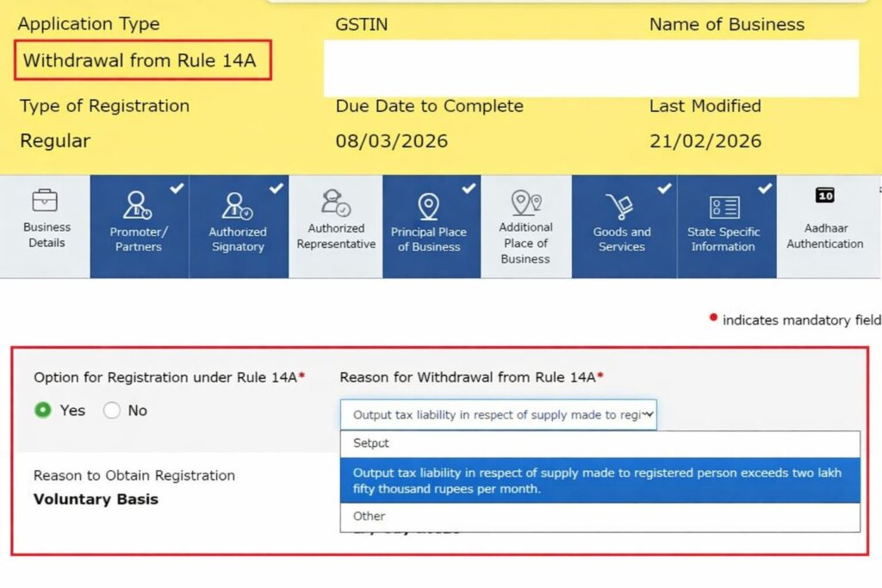Pick 'Other' from the reason list

600,516
